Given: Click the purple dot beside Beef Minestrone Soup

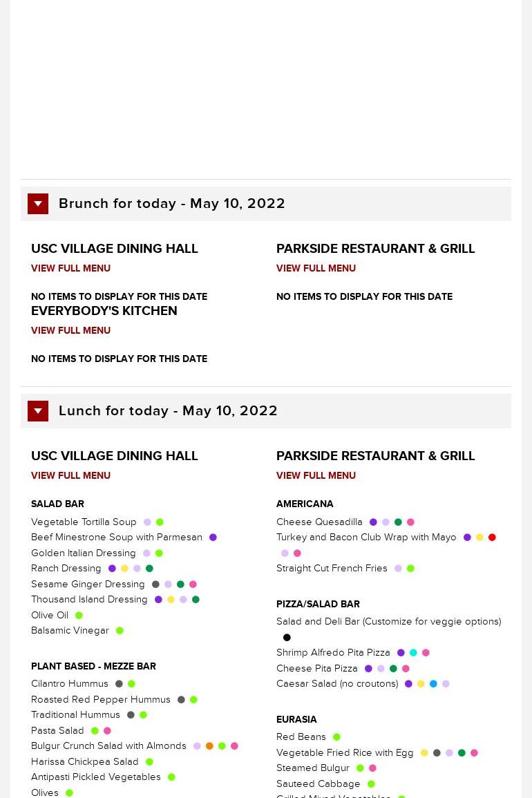Looking at the screenshot, I should [x=213, y=538].
